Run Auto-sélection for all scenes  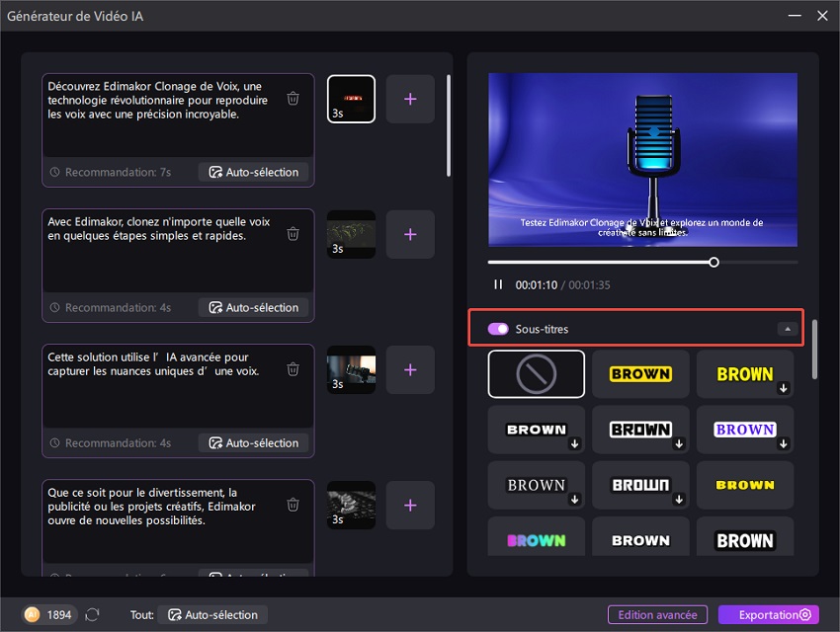coord(213,614)
